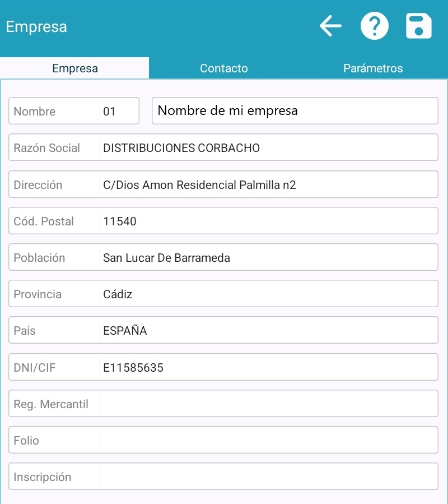Screen dimensions: 448x504
Task: Click the Dirección input field
Action: [x=268, y=184]
